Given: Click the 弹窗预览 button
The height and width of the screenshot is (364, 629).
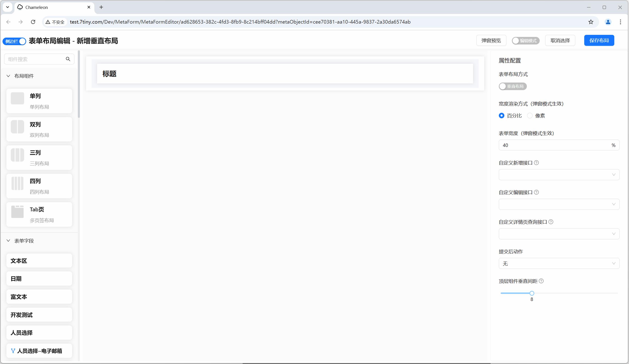Looking at the screenshot, I should point(491,41).
